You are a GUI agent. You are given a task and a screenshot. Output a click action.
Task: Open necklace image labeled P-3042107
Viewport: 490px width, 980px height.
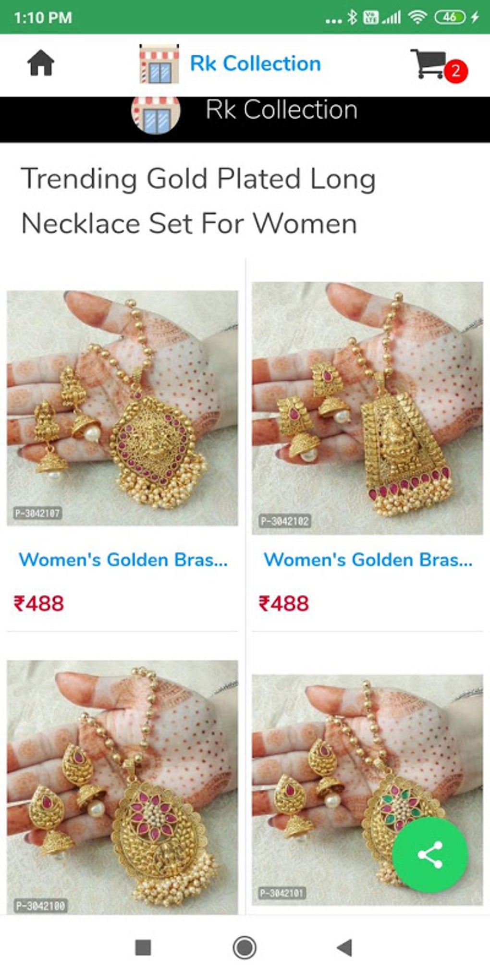tap(122, 408)
